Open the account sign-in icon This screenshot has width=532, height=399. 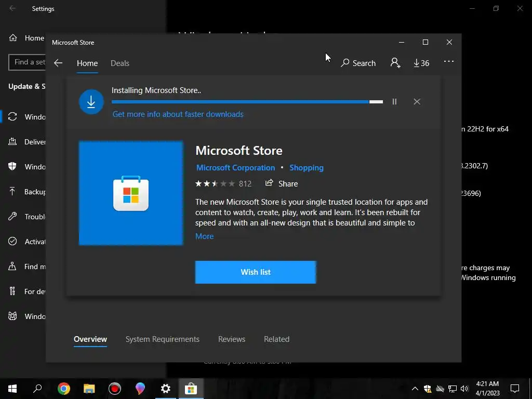[x=395, y=63]
